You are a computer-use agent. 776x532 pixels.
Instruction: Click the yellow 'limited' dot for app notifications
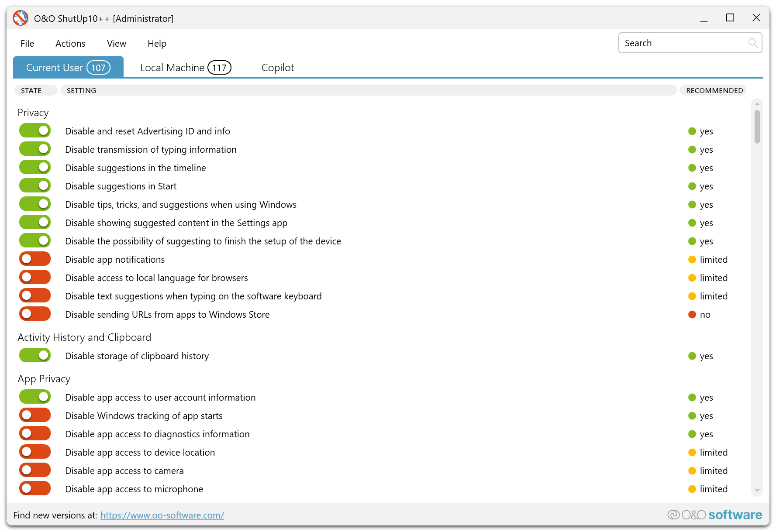692,260
